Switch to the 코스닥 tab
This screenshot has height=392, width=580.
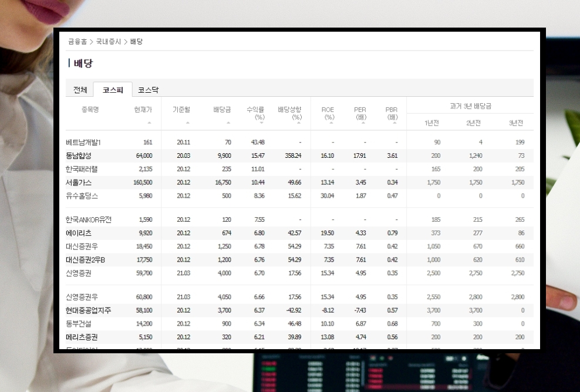click(x=148, y=90)
